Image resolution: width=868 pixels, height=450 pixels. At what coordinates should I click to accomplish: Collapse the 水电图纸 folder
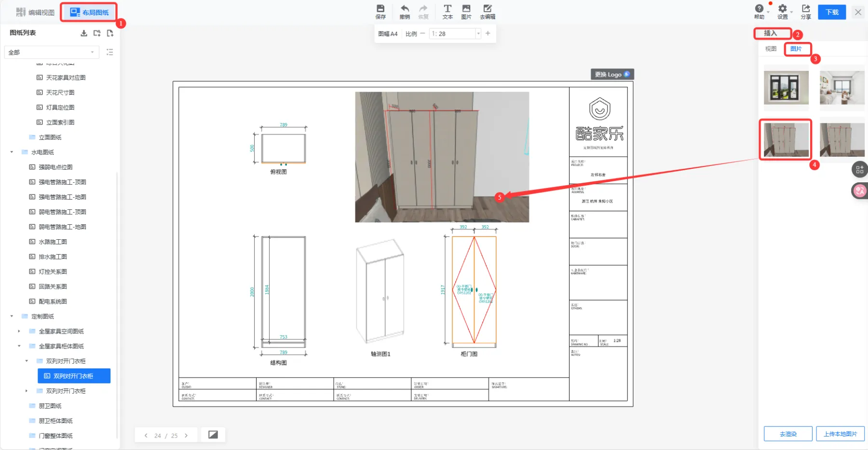(x=12, y=152)
